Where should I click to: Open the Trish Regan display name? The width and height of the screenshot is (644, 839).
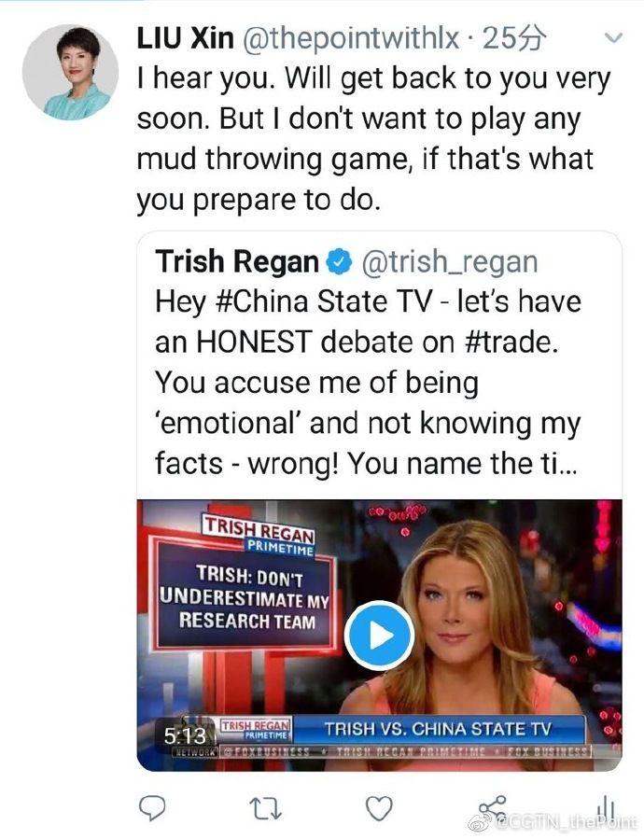coord(237,262)
